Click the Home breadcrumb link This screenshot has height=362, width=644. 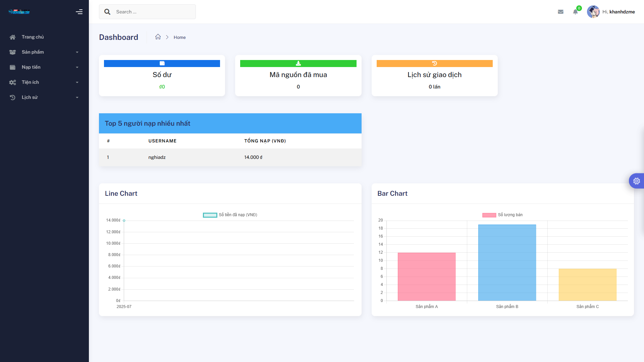(179, 37)
